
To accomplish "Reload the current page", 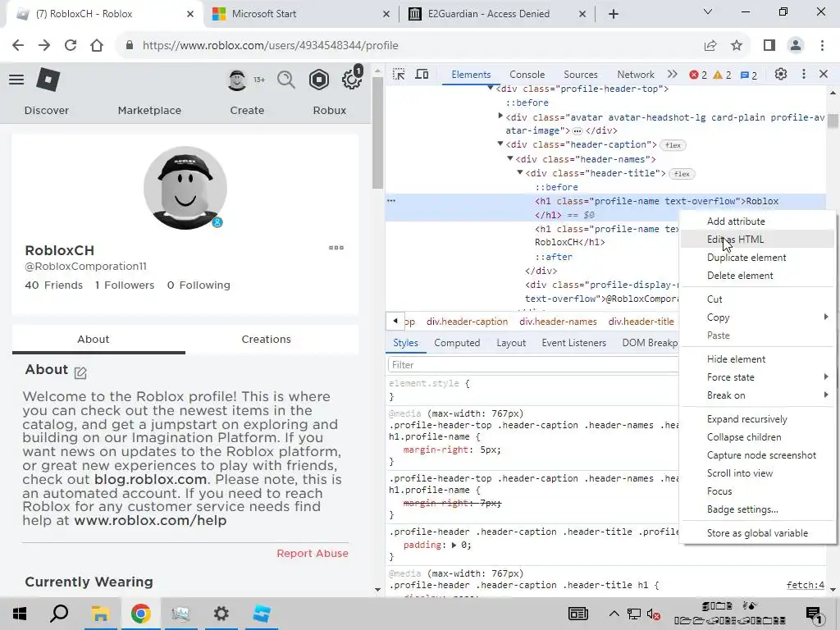I will 71,45.
